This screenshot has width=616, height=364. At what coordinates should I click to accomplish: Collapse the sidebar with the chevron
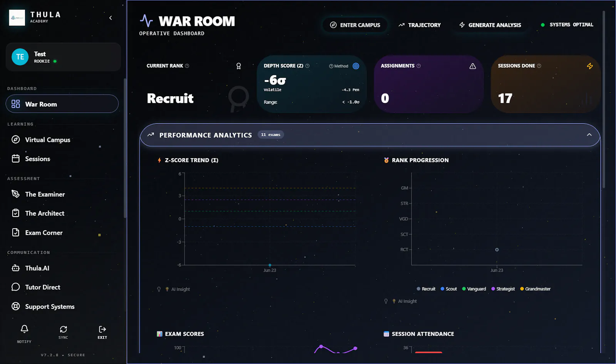click(110, 18)
